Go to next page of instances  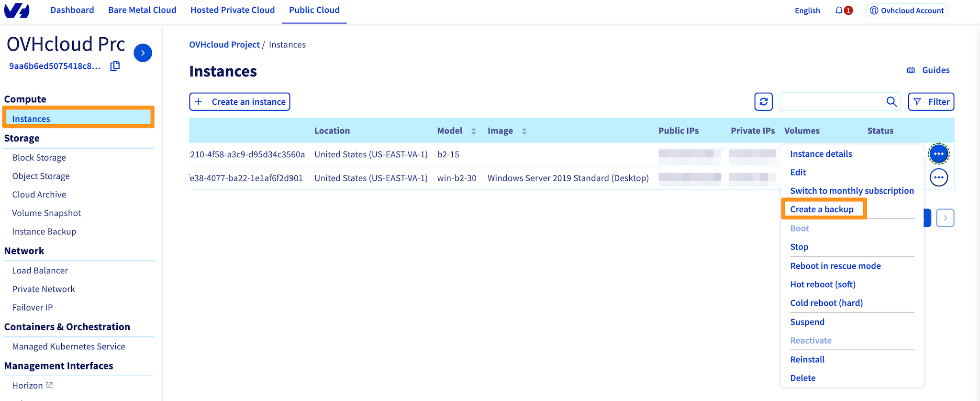coord(945,218)
